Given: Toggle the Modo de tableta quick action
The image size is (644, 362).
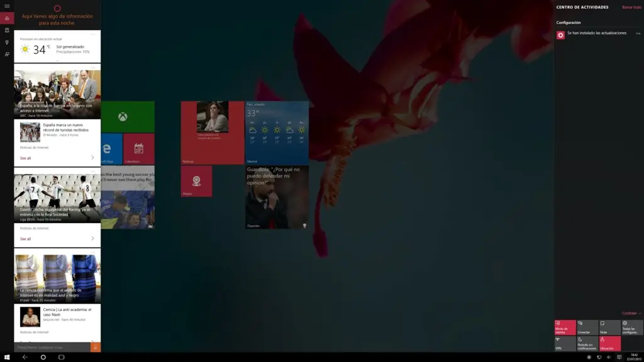Looking at the screenshot, I should coord(565,327).
